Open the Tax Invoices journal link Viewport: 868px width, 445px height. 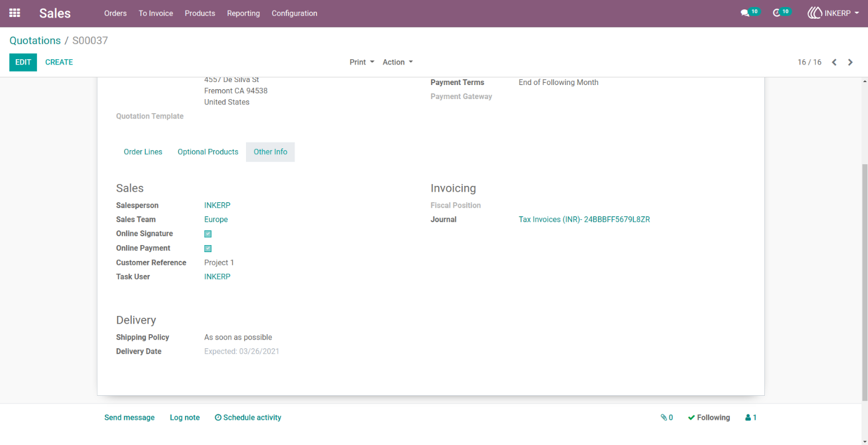coord(584,220)
